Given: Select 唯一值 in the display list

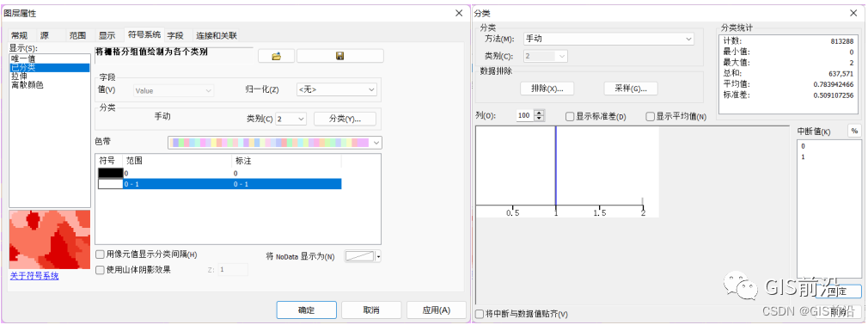Looking at the screenshot, I should tap(50, 58).
